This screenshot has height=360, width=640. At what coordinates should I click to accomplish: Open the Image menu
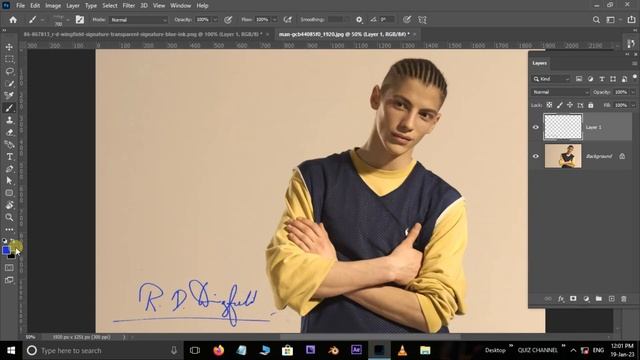[53, 6]
